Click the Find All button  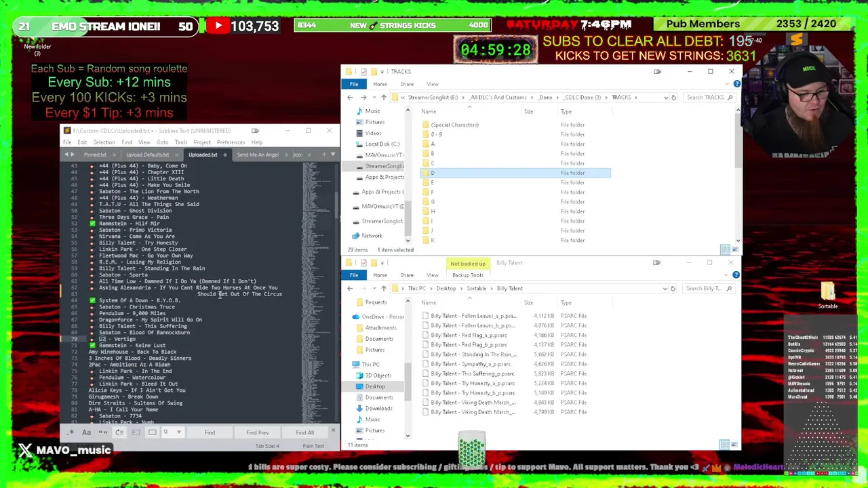(x=304, y=432)
